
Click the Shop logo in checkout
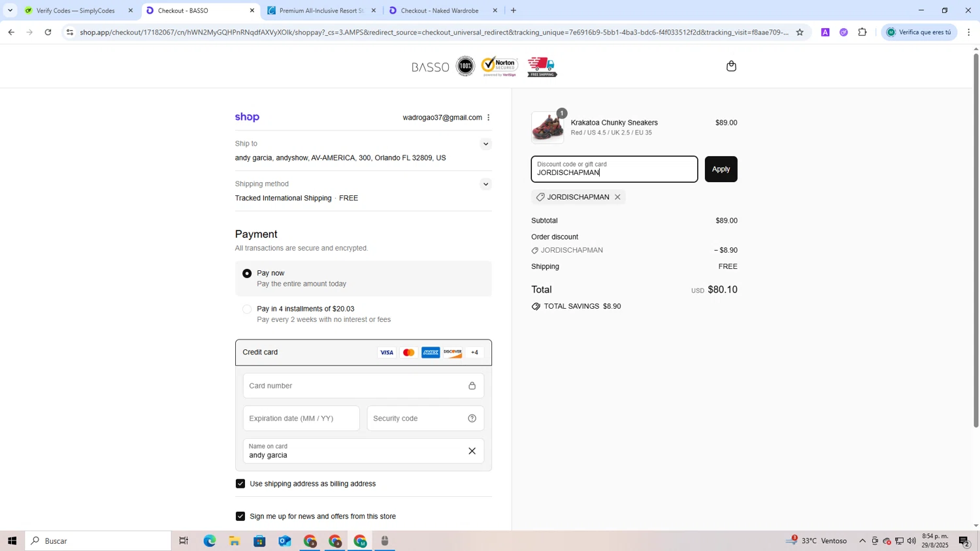point(247,118)
